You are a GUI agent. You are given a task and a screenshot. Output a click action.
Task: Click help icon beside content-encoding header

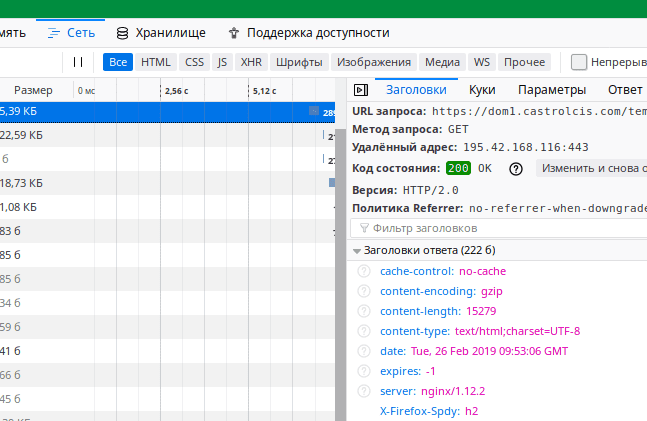[365, 291]
